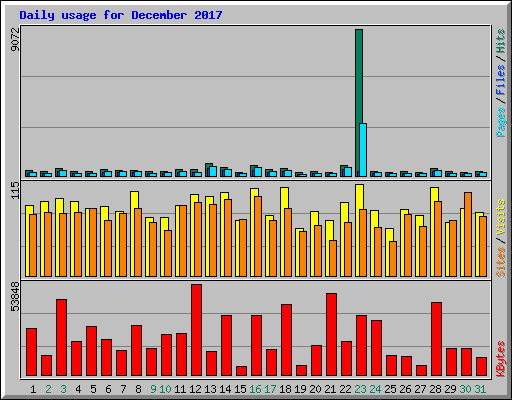Click green day label 2 on the x-axis
The width and height of the screenshot is (512, 400).
pos(48,389)
